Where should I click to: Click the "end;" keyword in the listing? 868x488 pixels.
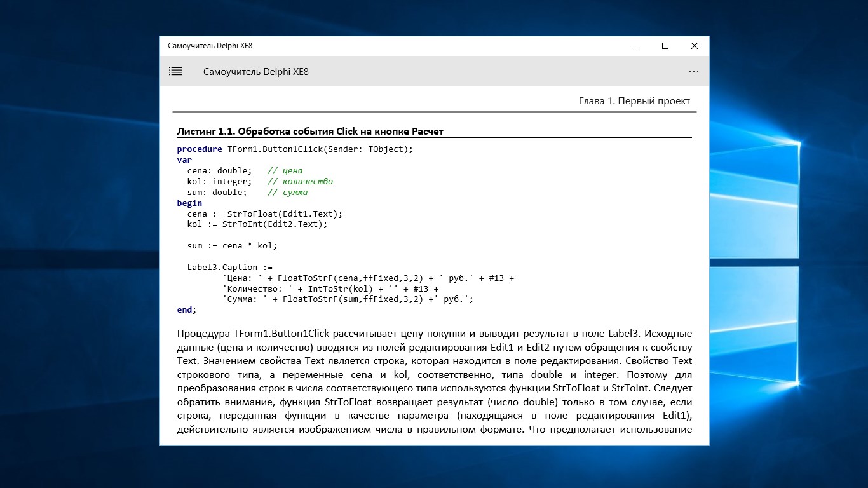coord(187,310)
